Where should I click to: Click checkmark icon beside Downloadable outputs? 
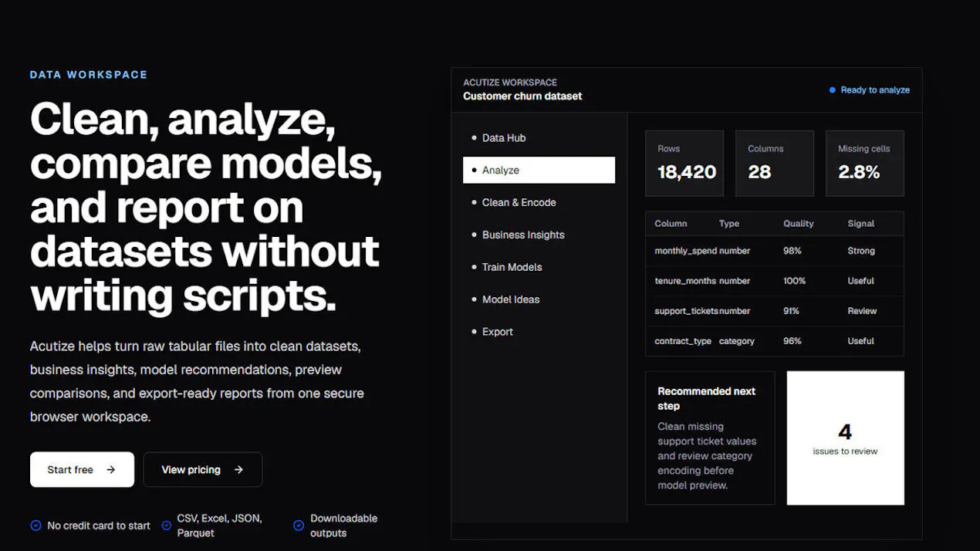pyautogui.click(x=299, y=526)
